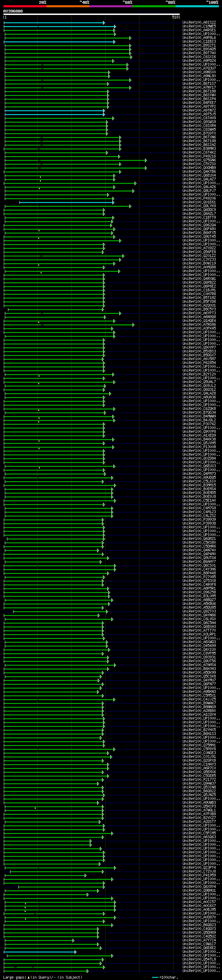222x980 pixels.
Task: Click hit label UniRef100_C1BTT9
Action: click(199, 218)
